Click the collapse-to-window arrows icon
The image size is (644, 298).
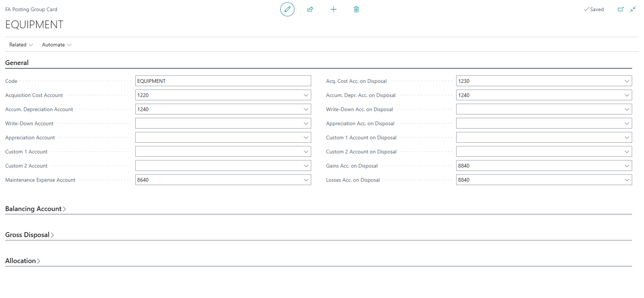[633, 9]
